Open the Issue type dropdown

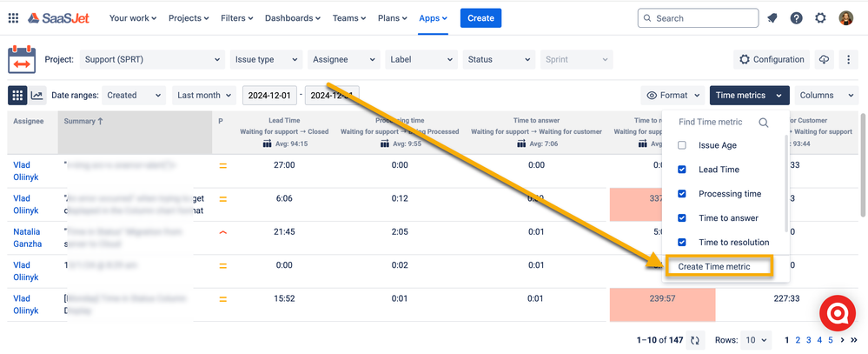[266, 59]
